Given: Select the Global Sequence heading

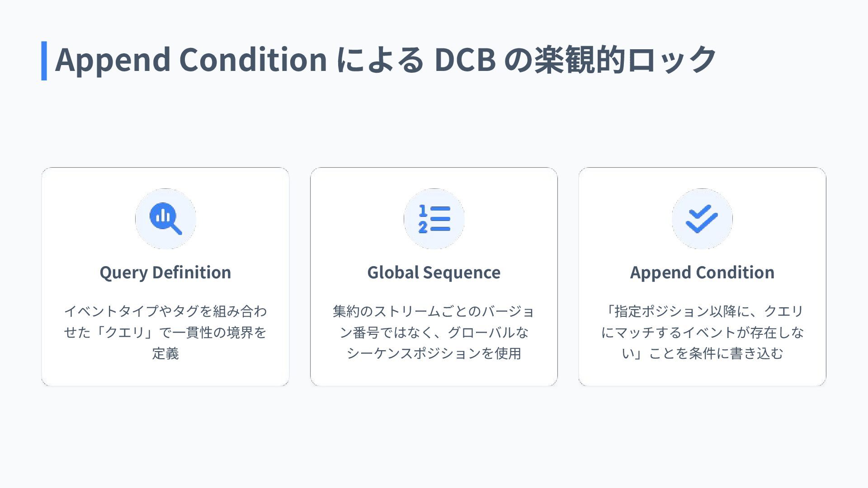Looking at the screenshot, I should click(x=434, y=272).
